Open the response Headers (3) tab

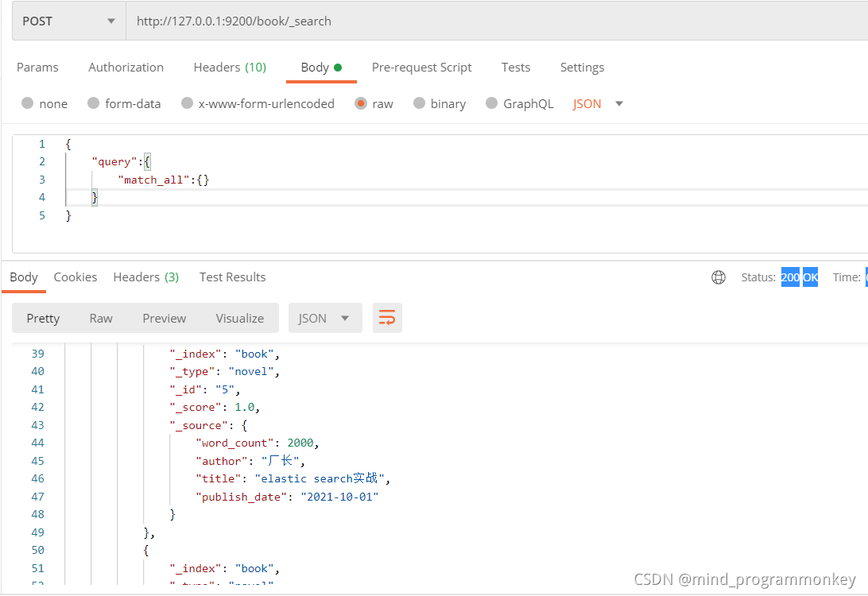tap(146, 277)
